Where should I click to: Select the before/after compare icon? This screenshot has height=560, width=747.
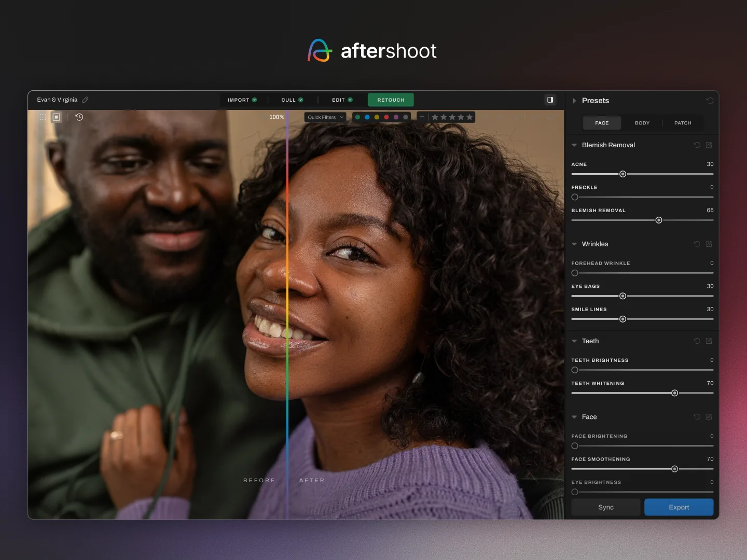pos(57,117)
